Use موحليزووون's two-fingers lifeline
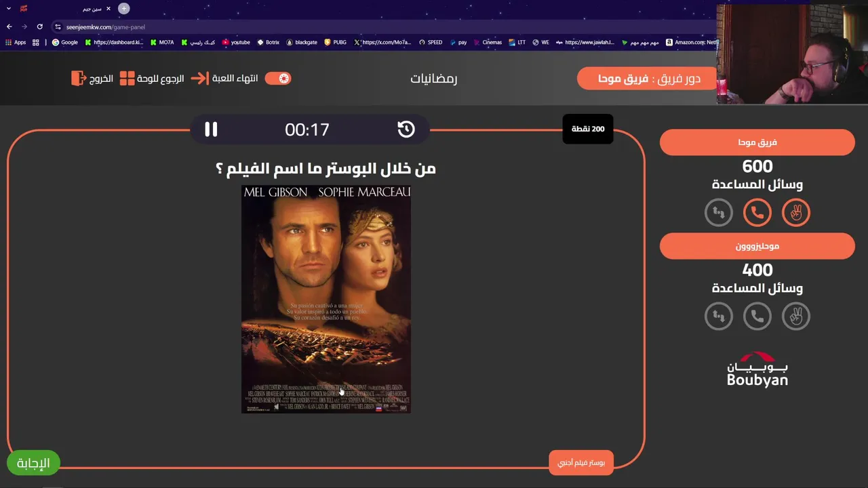Screen dimensions: 868x488 (x=795, y=316)
